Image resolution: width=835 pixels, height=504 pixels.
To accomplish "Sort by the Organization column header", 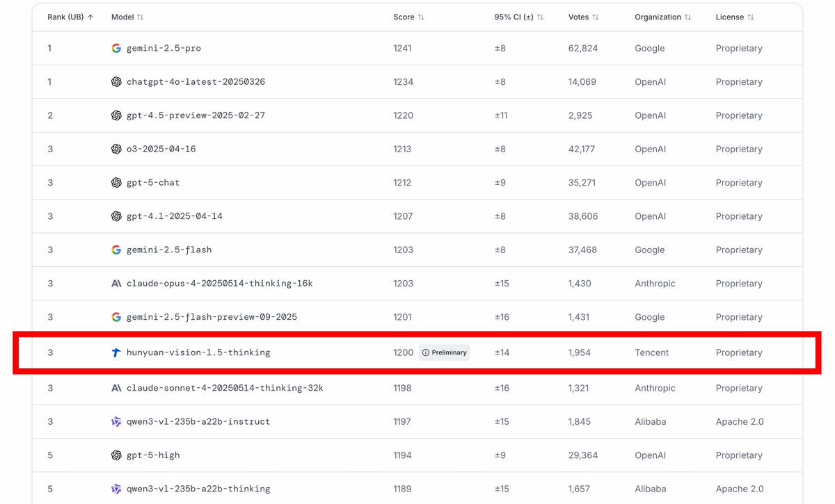I will (x=663, y=17).
